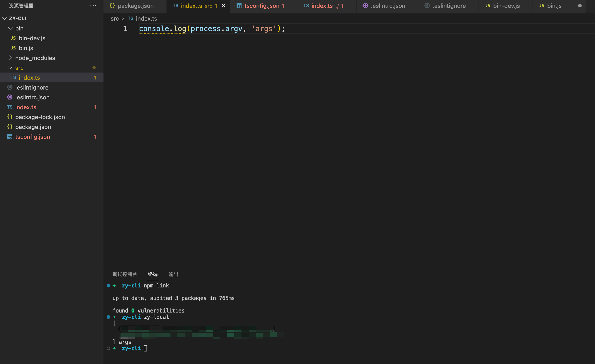The height and width of the screenshot is (364, 595).
Task: Open package.json from the file tree
Action: 33,127
